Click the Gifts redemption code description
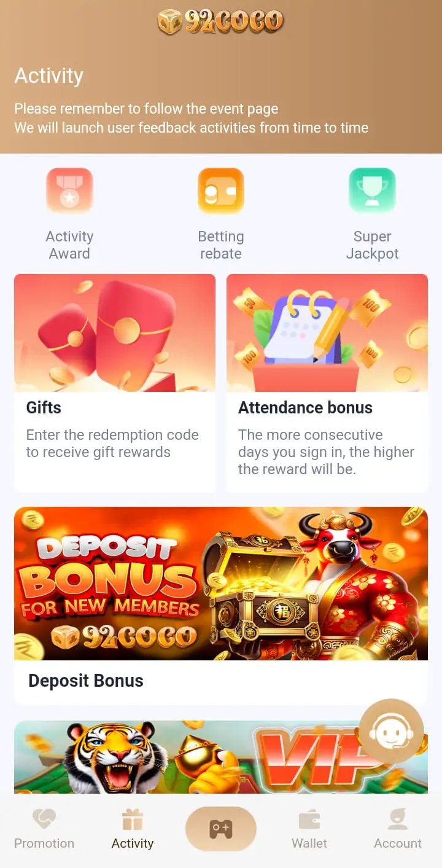This screenshot has height=868, width=442. click(x=112, y=444)
